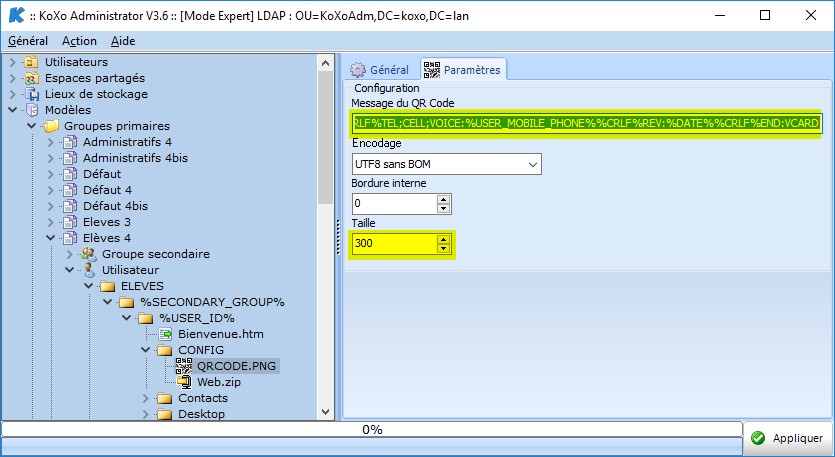Image resolution: width=835 pixels, height=457 pixels.
Task: Click the Elèves 4 template icon
Action: (x=70, y=238)
